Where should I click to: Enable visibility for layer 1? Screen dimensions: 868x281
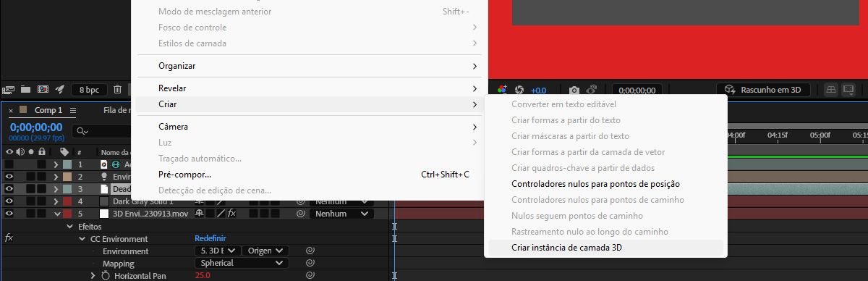click(9, 164)
